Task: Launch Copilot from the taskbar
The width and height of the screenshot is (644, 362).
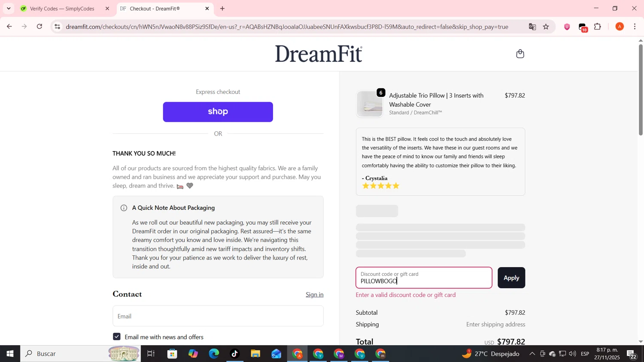Action: pos(193,354)
